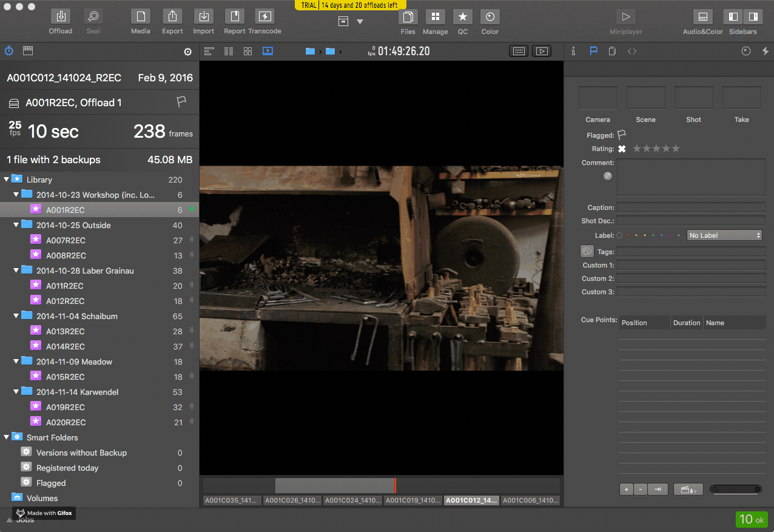The height and width of the screenshot is (532, 774).
Task: Switch to the Color view
Action: 490,17
